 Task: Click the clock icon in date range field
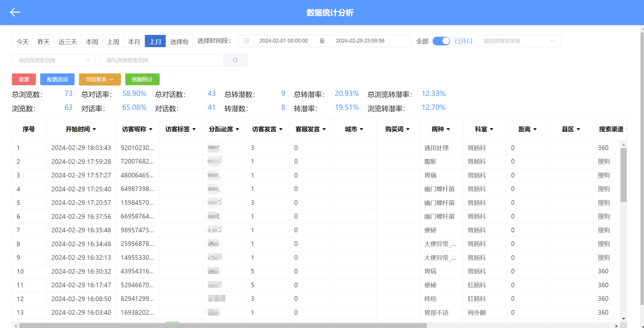(246, 41)
